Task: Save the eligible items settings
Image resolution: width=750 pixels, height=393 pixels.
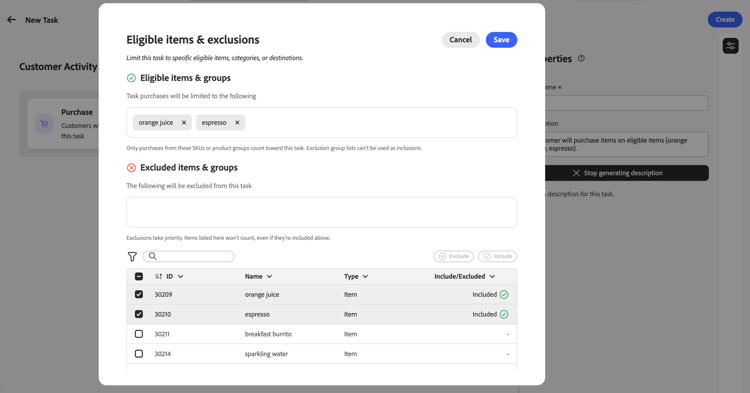Action: click(501, 40)
